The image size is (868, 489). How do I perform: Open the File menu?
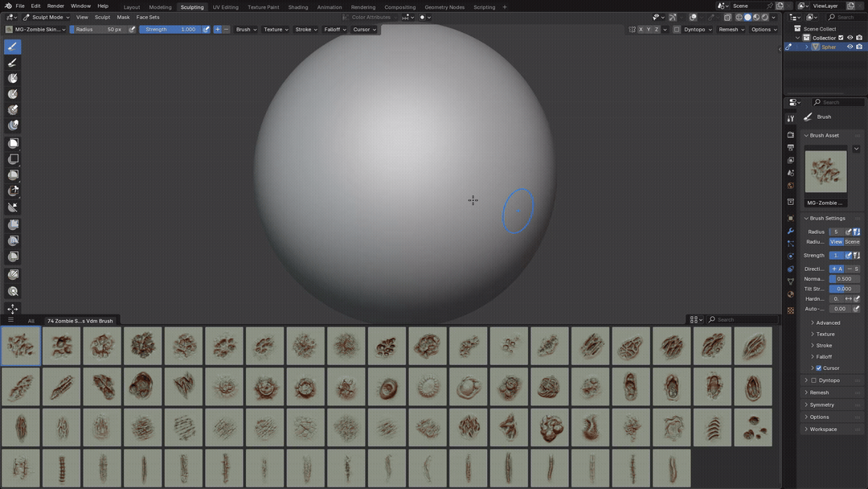[20, 6]
